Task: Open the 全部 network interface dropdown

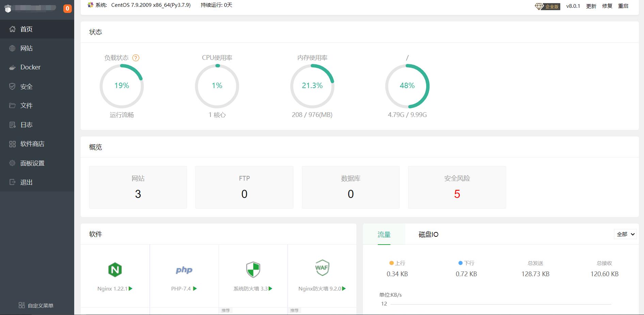Action: (x=626, y=234)
